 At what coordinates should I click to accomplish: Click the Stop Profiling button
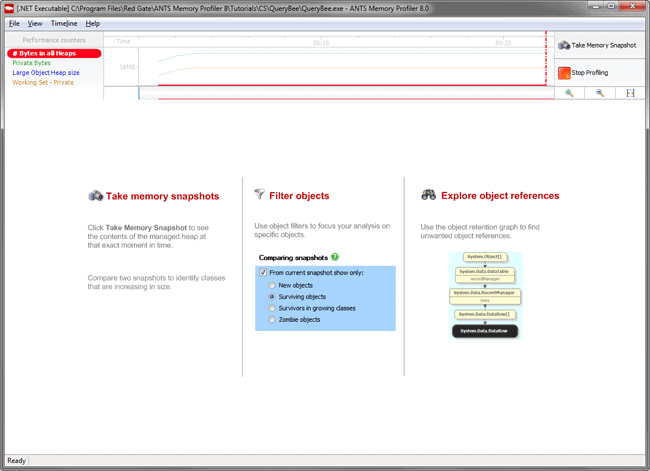click(600, 73)
